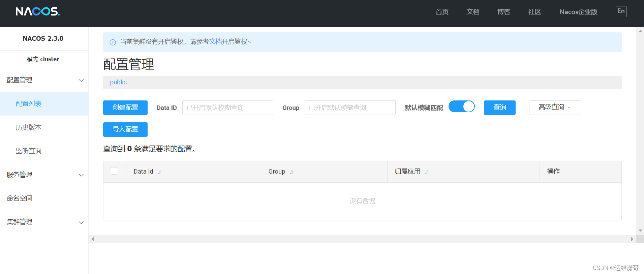The height and width of the screenshot is (274, 644).
Task: Open 博客 in top navigation
Action: (504, 12)
